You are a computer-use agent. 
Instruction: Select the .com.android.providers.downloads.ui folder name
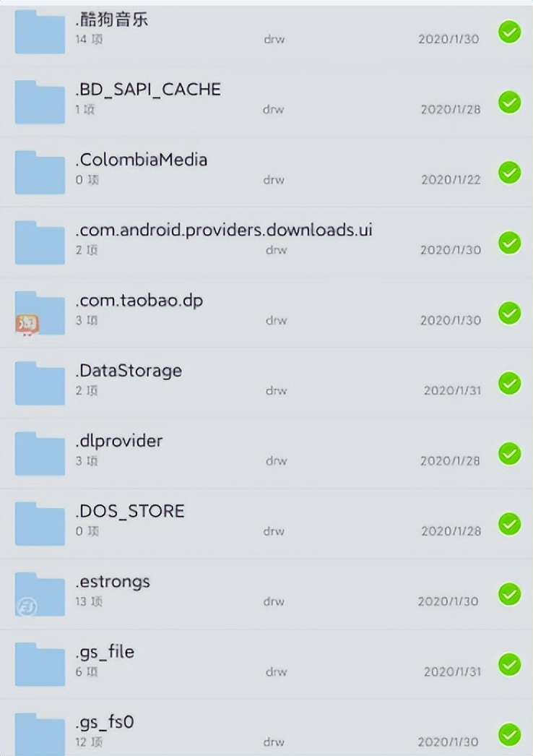pyautogui.click(x=224, y=230)
